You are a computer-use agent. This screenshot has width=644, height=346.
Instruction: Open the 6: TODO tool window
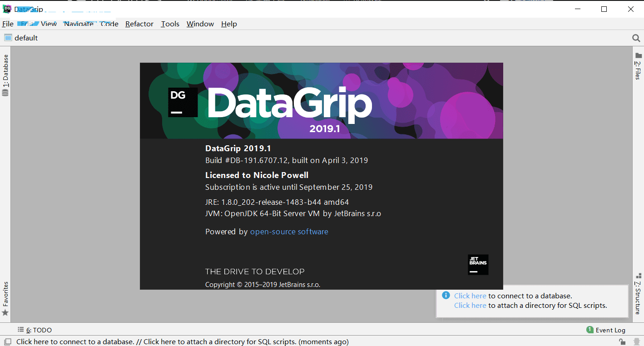35,330
